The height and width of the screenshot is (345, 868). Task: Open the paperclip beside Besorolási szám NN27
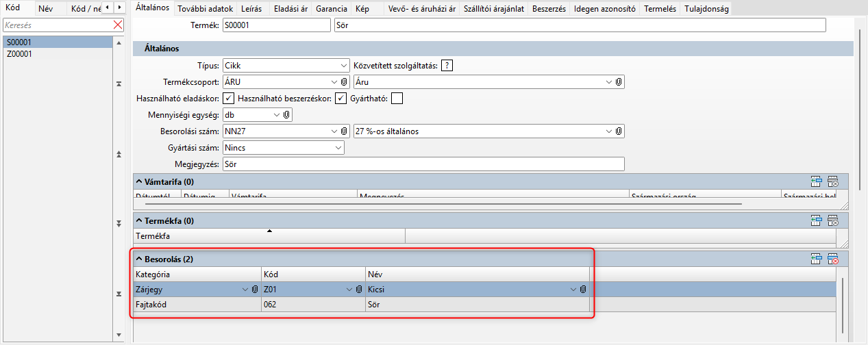[345, 131]
